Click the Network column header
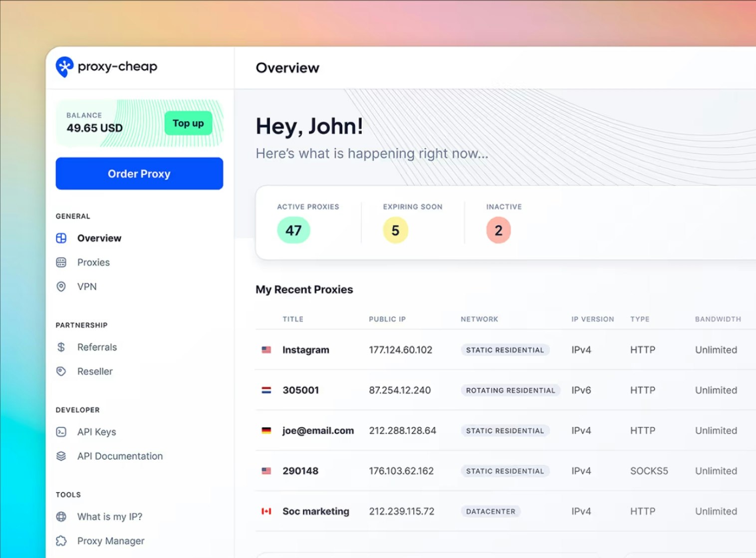The width and height of the screenshot is (756, 558). [480, 319]
